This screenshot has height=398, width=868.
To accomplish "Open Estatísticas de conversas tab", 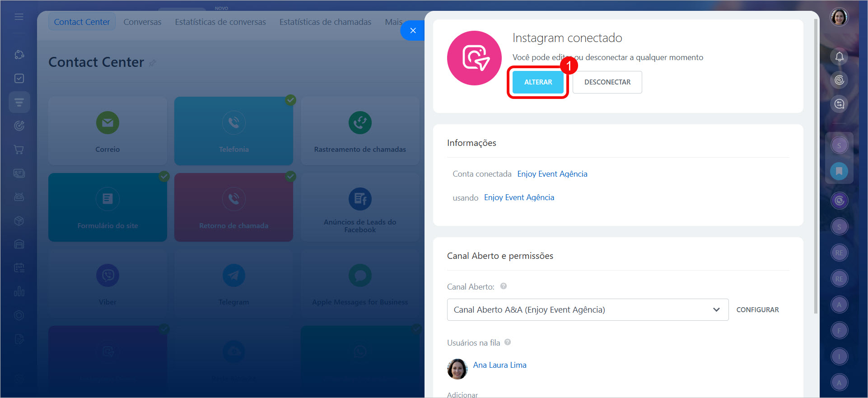I will (220, 22).
